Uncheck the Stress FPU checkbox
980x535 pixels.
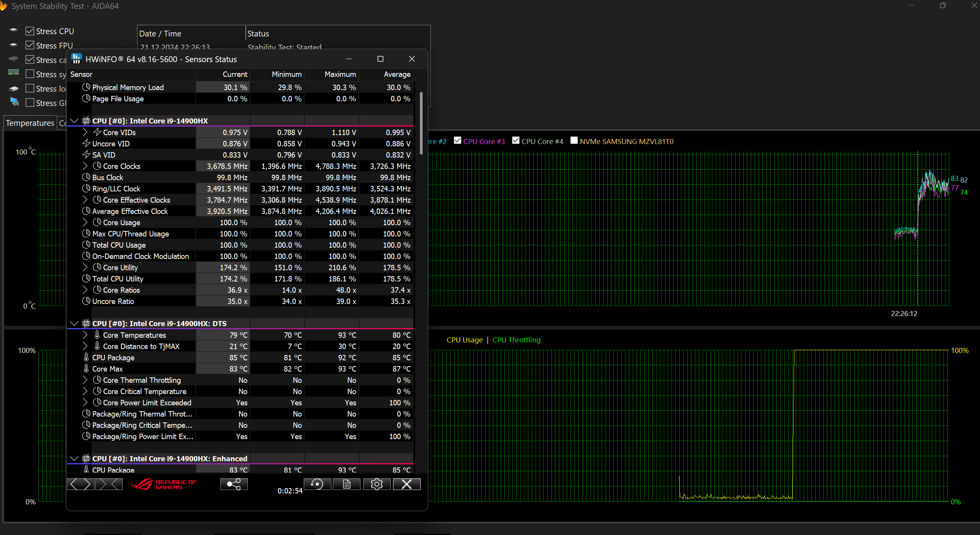click(30, 45)
